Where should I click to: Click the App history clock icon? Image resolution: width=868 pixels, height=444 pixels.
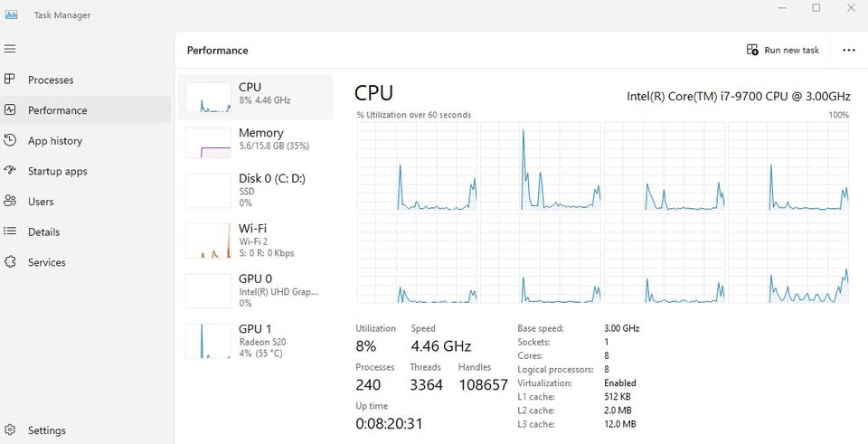tap(9, 140)
